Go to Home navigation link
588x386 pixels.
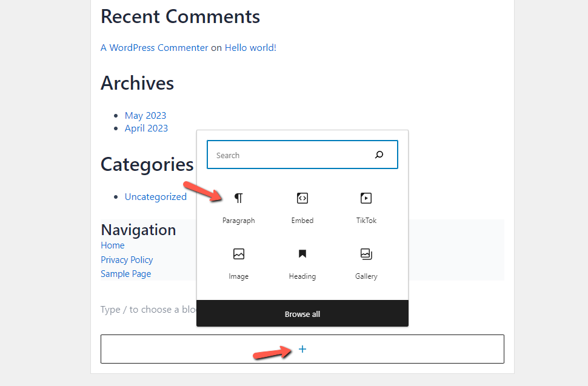click(113, 245)
